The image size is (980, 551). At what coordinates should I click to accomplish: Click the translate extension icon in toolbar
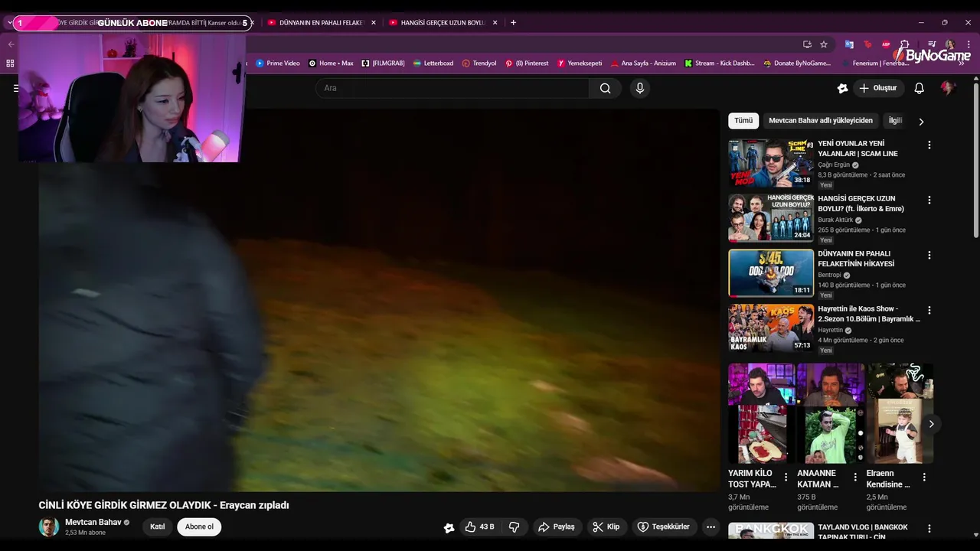point(849,44)
